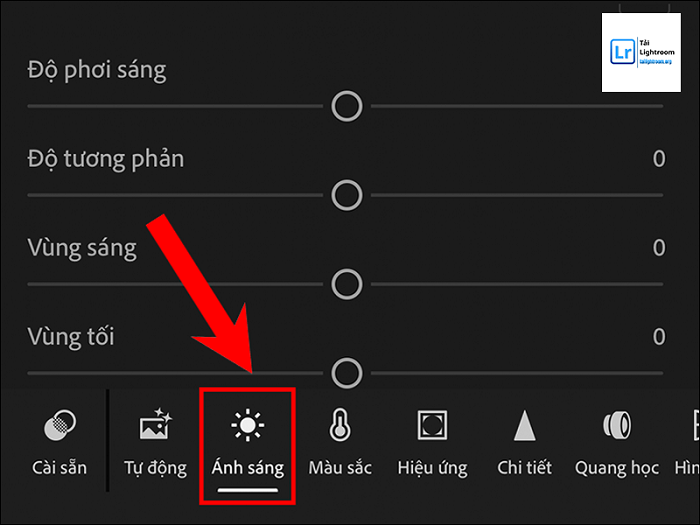Switch to the Hiệu ứng effects tool
700x525 pixels.
(x=432, y=428)
